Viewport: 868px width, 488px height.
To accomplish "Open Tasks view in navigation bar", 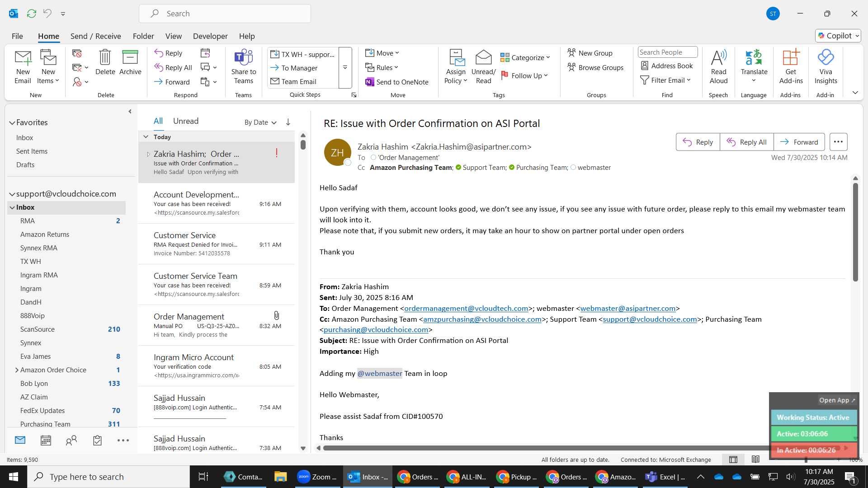I will click(97, 441).
